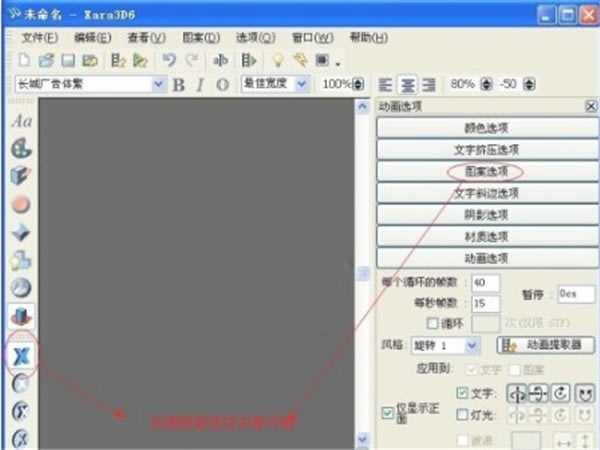Align text right
Image resolution: width=600 pixels, height=450 pixels.
429,84
